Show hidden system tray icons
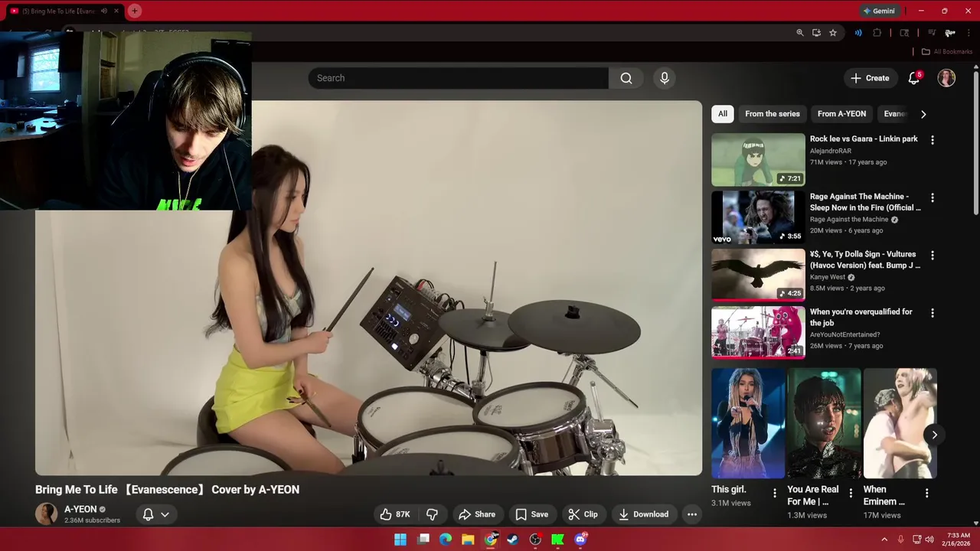 tap(884, 540)
